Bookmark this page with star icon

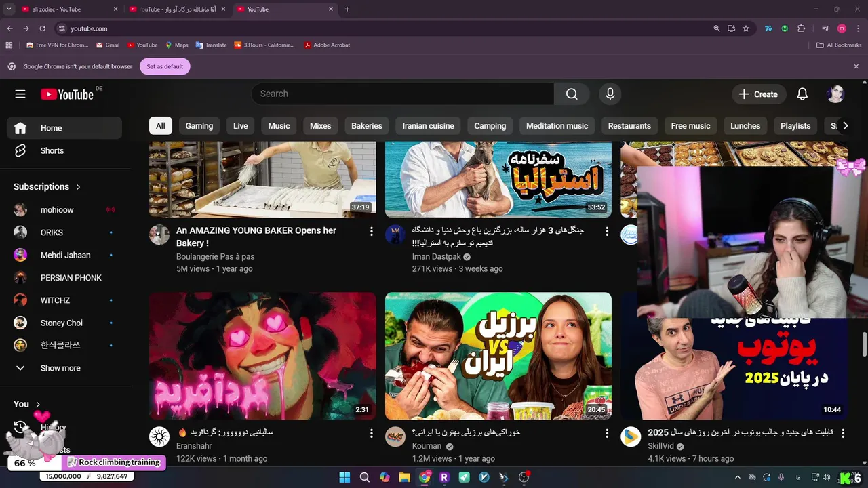point(746,28)
